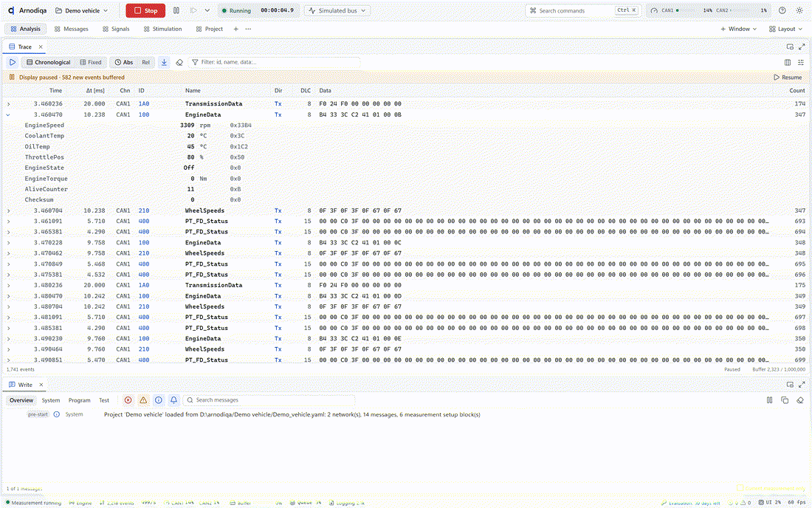This screenshot has height=508, width=812.
Task: Switch to the Analysis tab
Action: 25,29
